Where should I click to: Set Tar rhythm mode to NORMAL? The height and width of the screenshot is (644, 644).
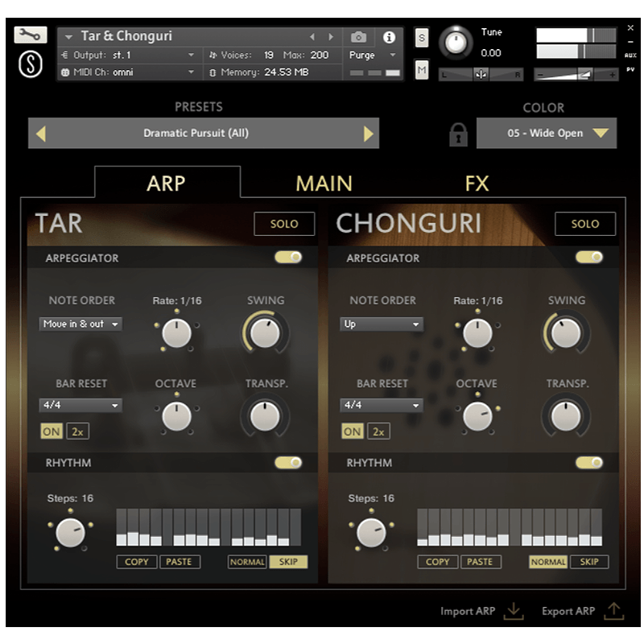(247, 562)
